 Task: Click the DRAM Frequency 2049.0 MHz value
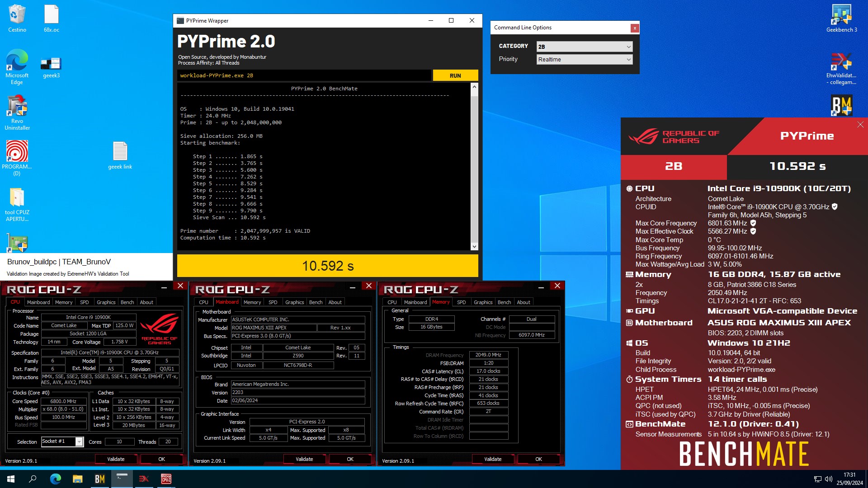[489, 355]
